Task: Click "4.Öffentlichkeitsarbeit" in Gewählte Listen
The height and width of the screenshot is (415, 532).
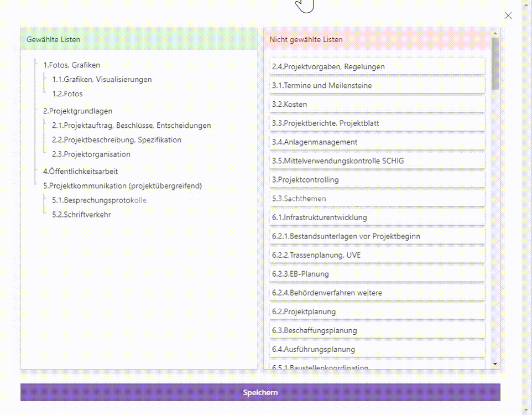Action: point(81,172)
